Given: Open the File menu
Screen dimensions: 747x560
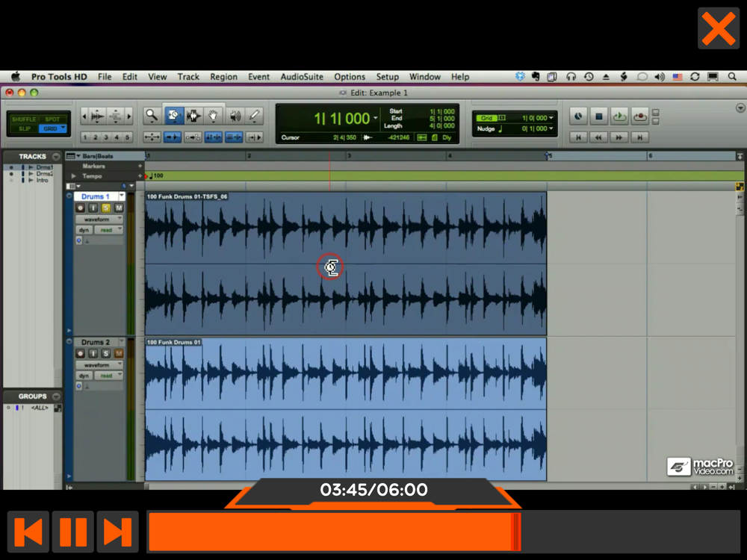Looking at the screenshot, I should click(x=105, y=77).
